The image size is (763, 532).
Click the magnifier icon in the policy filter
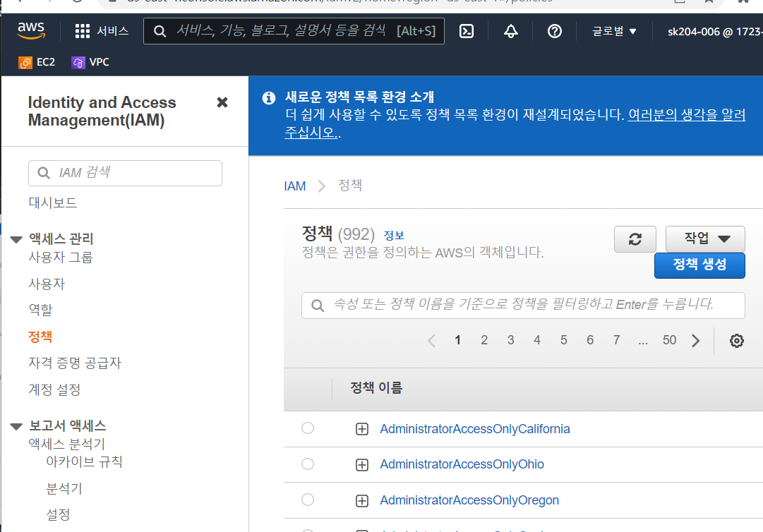click(x=317, y=306)
